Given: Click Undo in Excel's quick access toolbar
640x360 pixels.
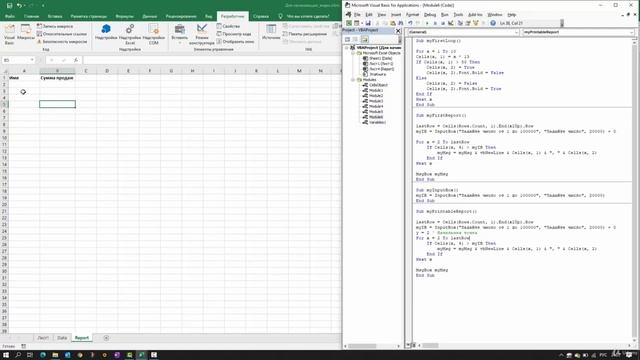Looking at the screenshot, I should tap(19, 6).
